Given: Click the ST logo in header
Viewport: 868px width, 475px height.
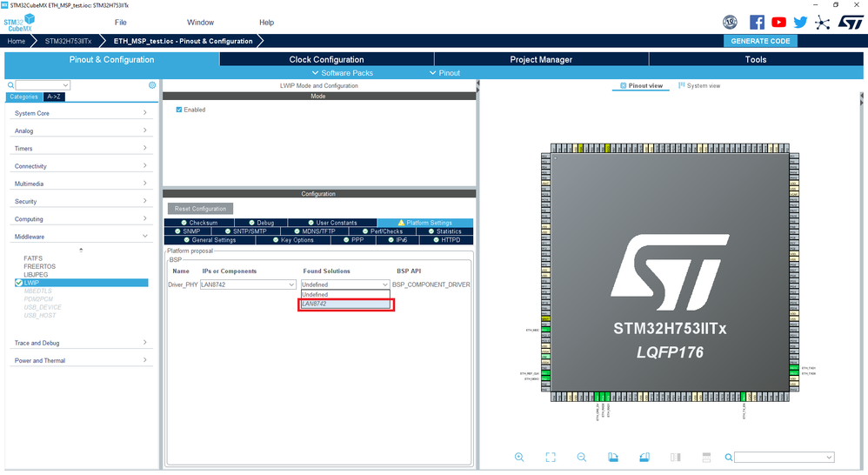Looking at the screenshot, I should (x=851, y=22).
